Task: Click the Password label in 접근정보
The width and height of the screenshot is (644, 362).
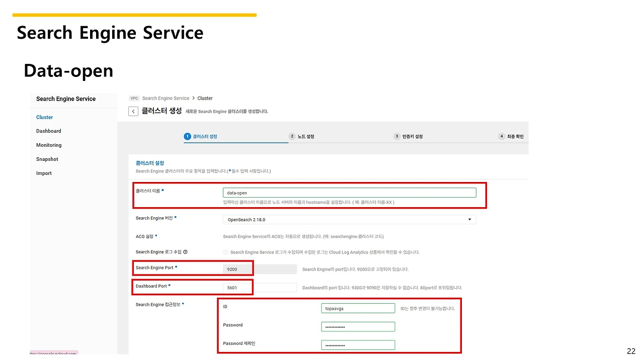Action: 233,325
